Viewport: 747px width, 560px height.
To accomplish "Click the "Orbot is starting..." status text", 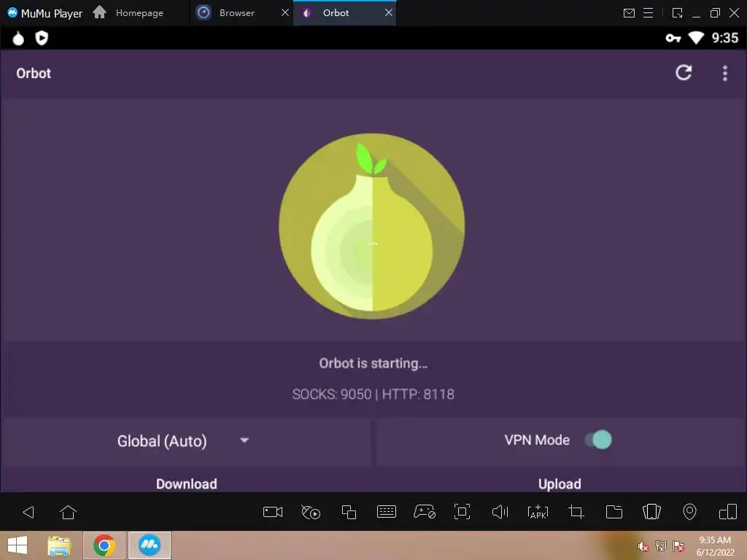I will click(373, 363).
